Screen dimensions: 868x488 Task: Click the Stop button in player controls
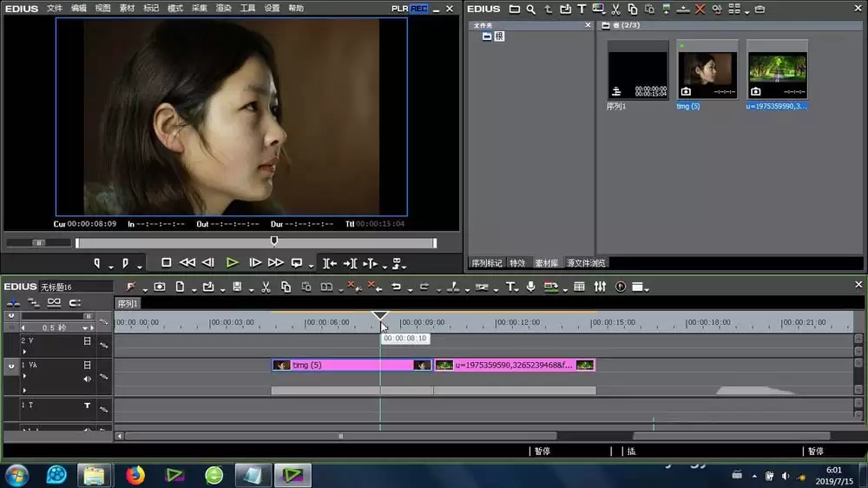coord(166,262)
